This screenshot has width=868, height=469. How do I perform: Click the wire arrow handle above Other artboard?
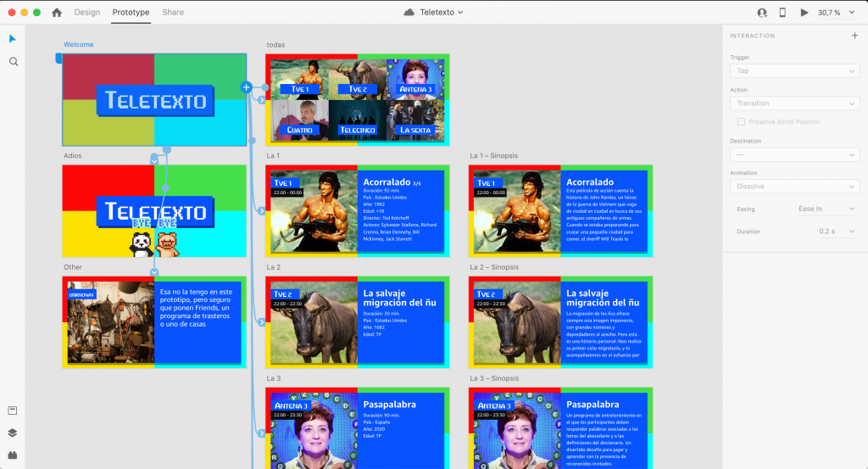coord(154,272)
